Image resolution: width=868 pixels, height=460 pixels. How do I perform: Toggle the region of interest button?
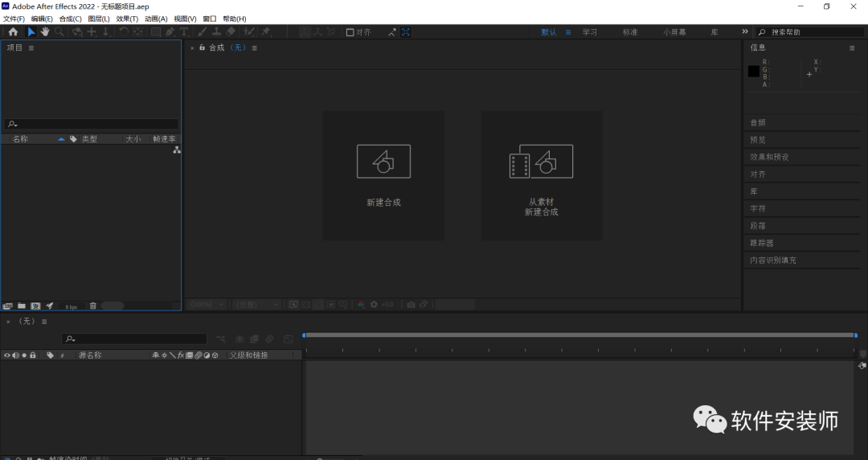pos(330,304)
